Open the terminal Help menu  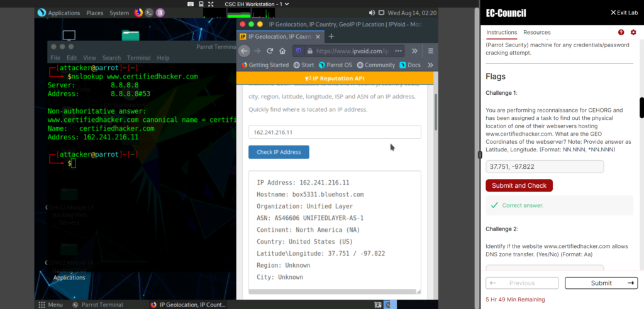[163, 58]
